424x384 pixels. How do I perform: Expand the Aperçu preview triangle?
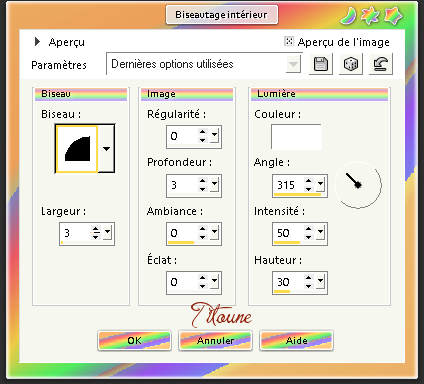pos(37,42)
